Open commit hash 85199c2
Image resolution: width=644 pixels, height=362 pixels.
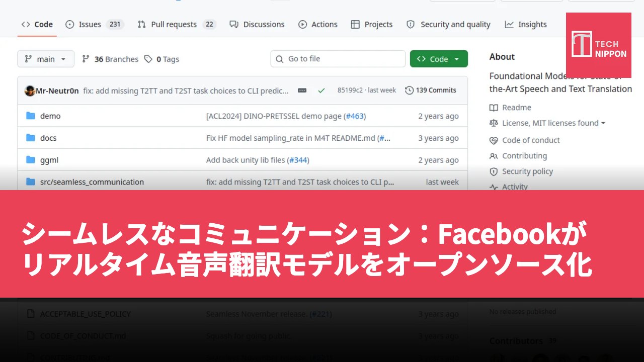(349, 90)
